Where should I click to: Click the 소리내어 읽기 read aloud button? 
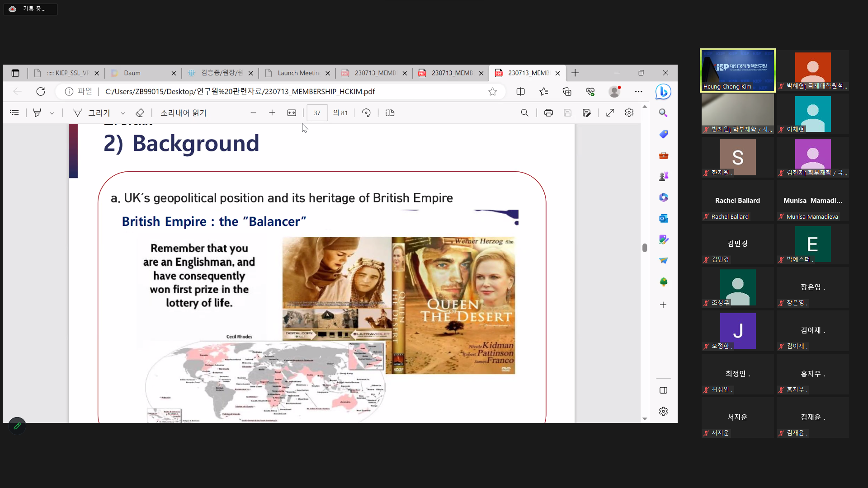coord(183,113)
